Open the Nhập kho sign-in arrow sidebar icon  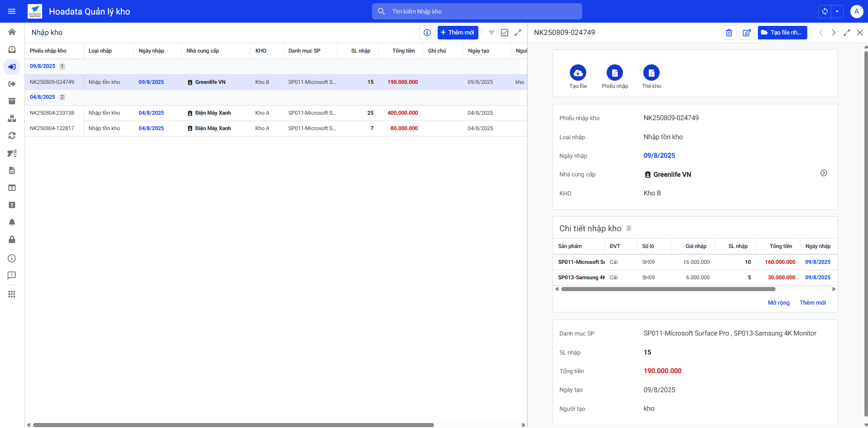pos(12,67)
